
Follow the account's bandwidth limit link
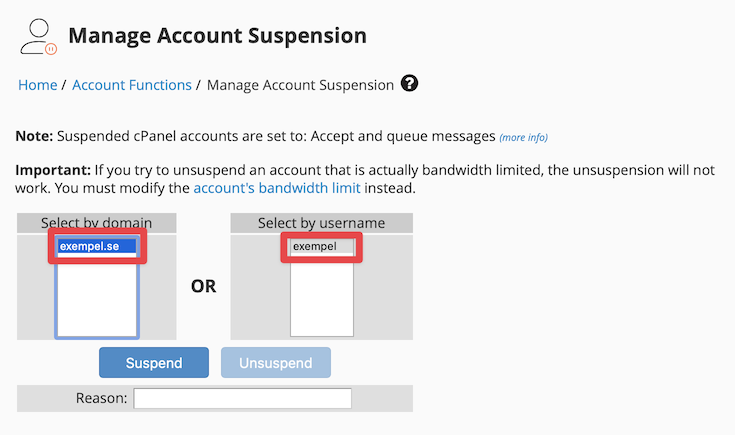[x=276, y=188]
